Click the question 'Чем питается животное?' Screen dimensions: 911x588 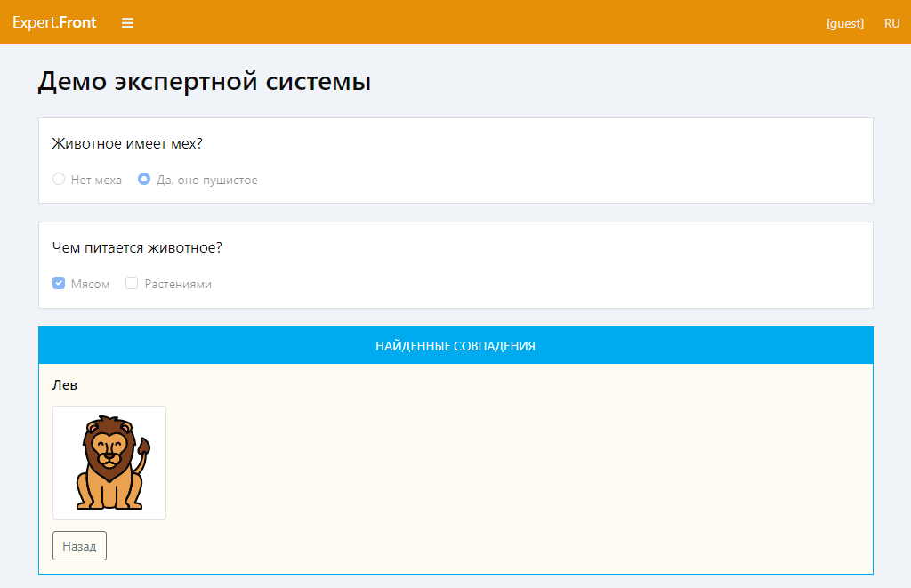(x=137, y=247)
